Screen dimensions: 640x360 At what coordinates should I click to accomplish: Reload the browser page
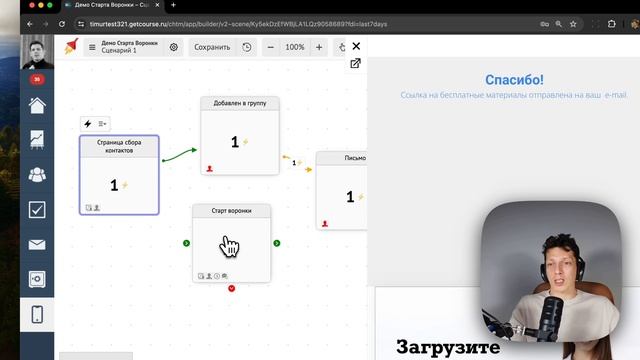click(62, 24)
